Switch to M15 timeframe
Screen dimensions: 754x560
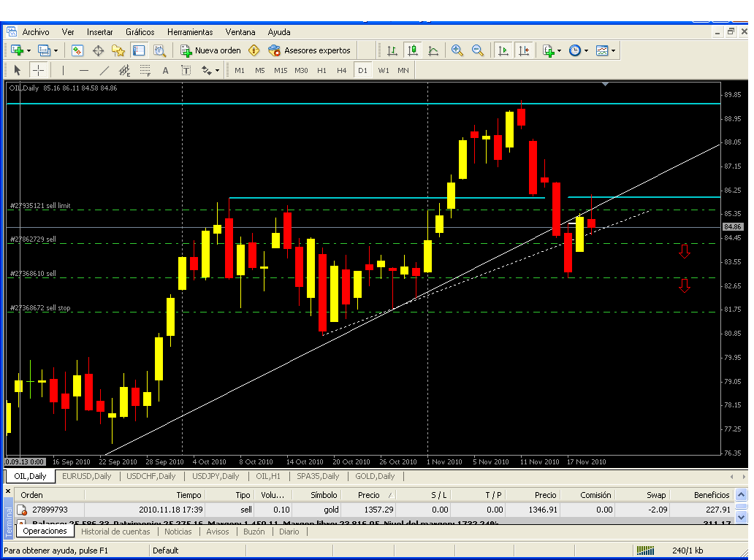pos(281,71)
